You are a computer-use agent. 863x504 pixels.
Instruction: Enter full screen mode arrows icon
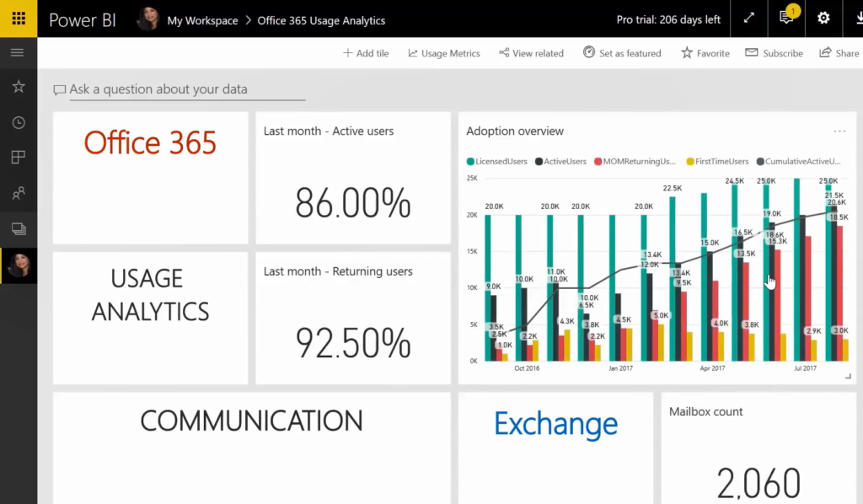(x=748, y=19)
